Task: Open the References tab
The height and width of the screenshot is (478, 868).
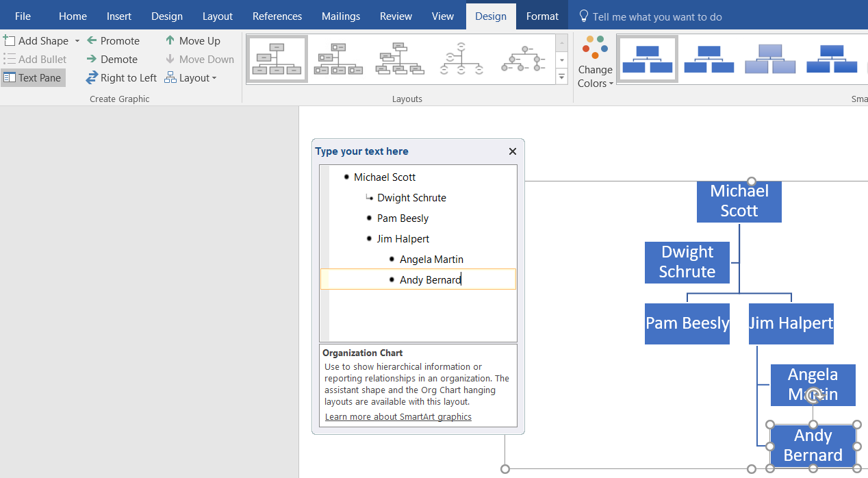Action: pyautogui.click(x=277, y=16)
